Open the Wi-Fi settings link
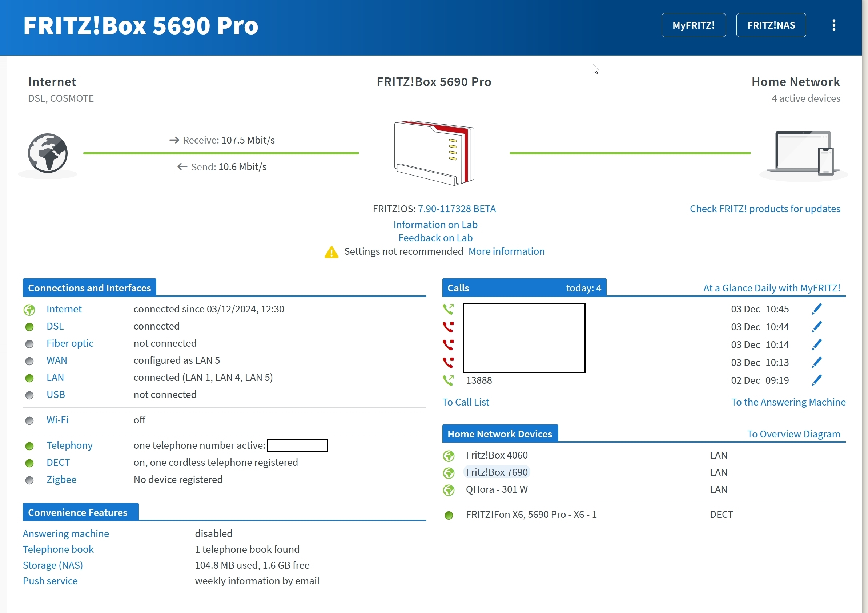The image size is (868, 613). (57, 420)
